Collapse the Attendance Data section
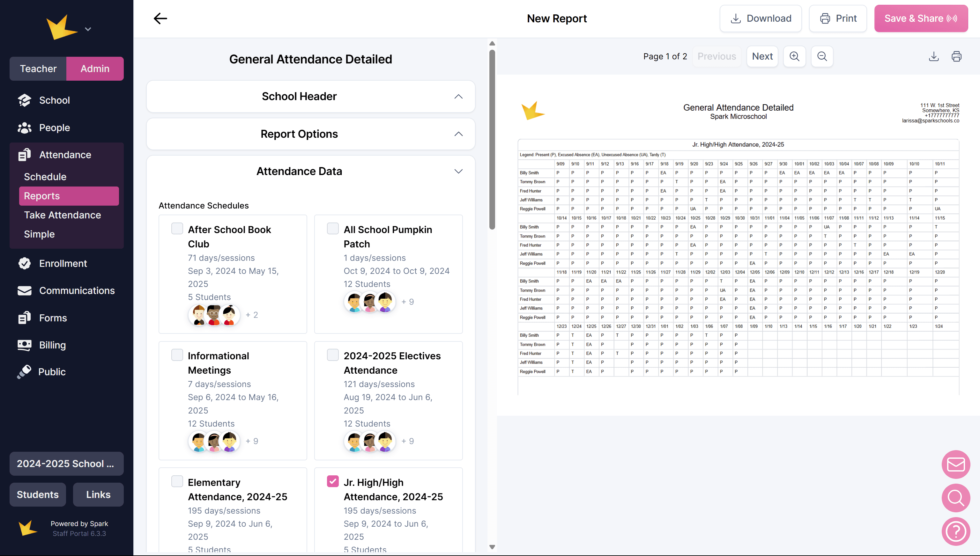980x556 pixels. click(458, 172)
